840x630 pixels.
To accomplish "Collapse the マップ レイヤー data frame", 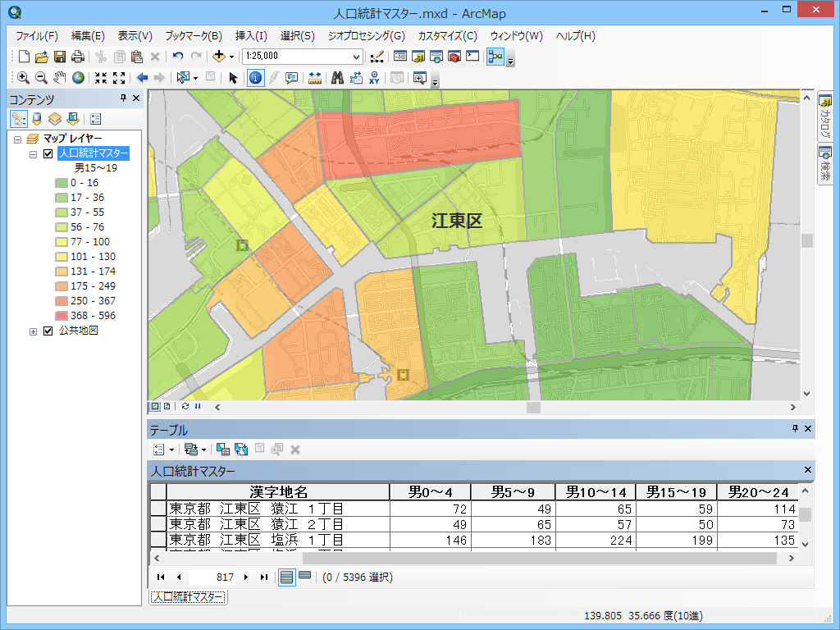I will (18, 139).
